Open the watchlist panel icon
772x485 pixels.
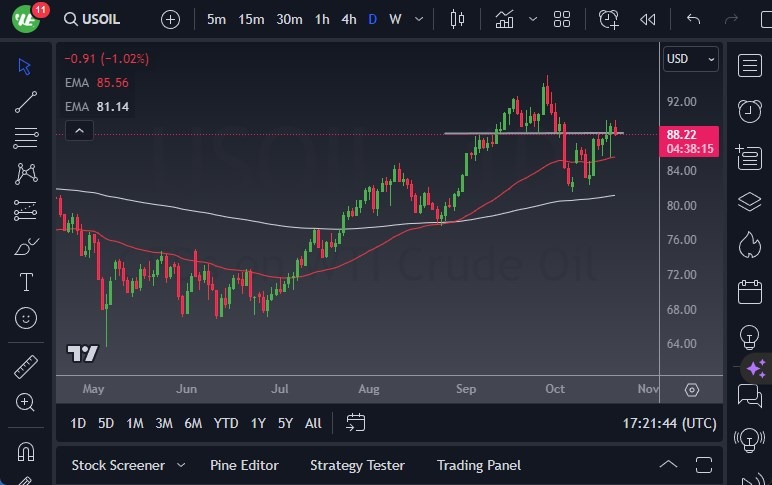pos(749,65)
